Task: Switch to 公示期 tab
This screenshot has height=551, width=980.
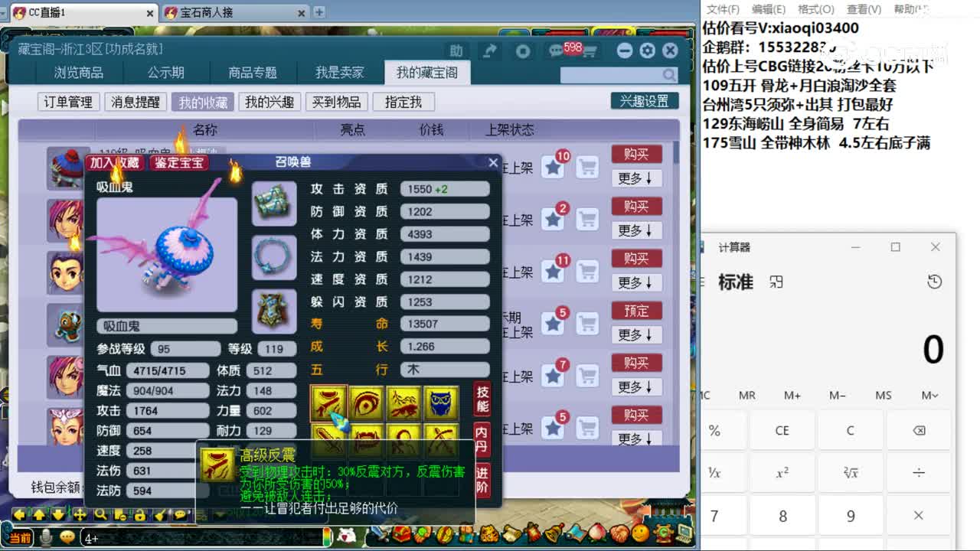Action: pyautogui.click(x=166, y=73)
